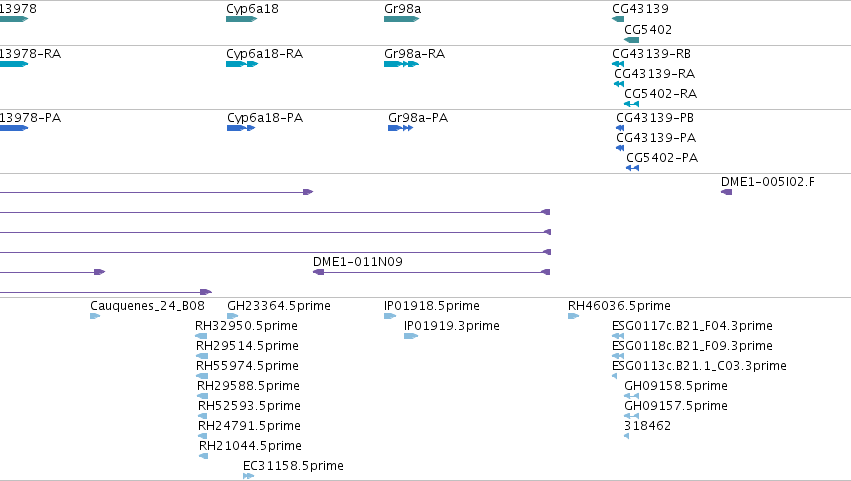Screen dimensions: 851x481
Task: Click the RH46036.5prime EST arrow
Action: pos(574,316)
